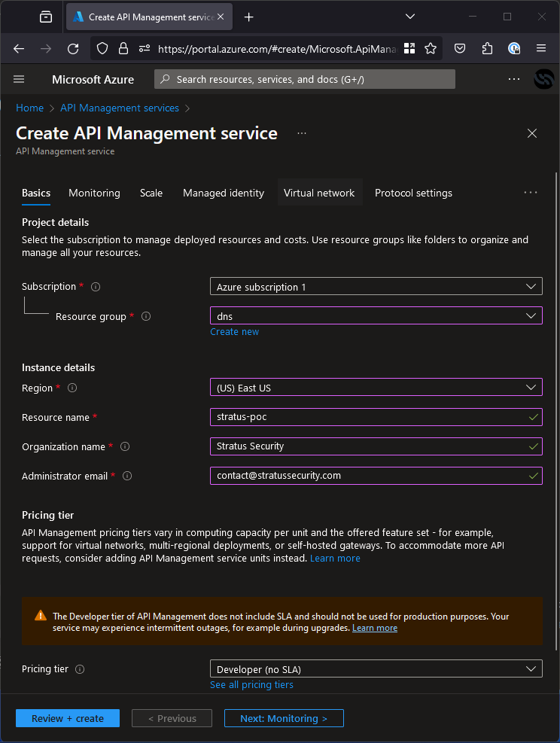Image resolution: width=560 pixels, height=743 pixels.
Task: Click the password manager extension icon
Action: point(514,48)
